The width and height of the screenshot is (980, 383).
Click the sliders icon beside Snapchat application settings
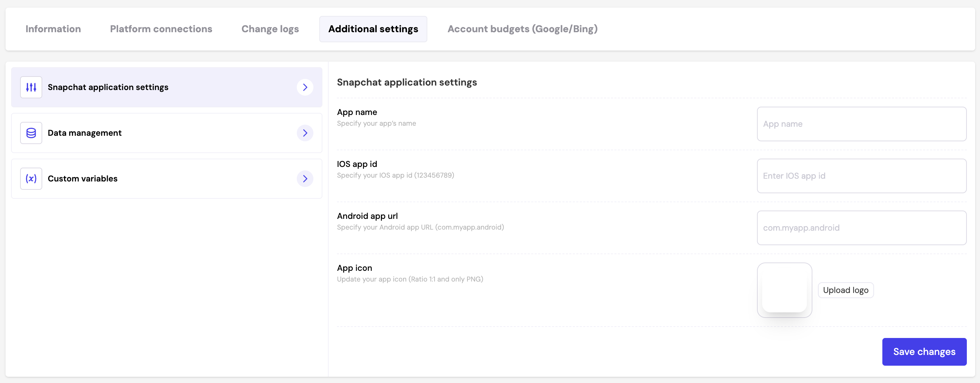31,88
